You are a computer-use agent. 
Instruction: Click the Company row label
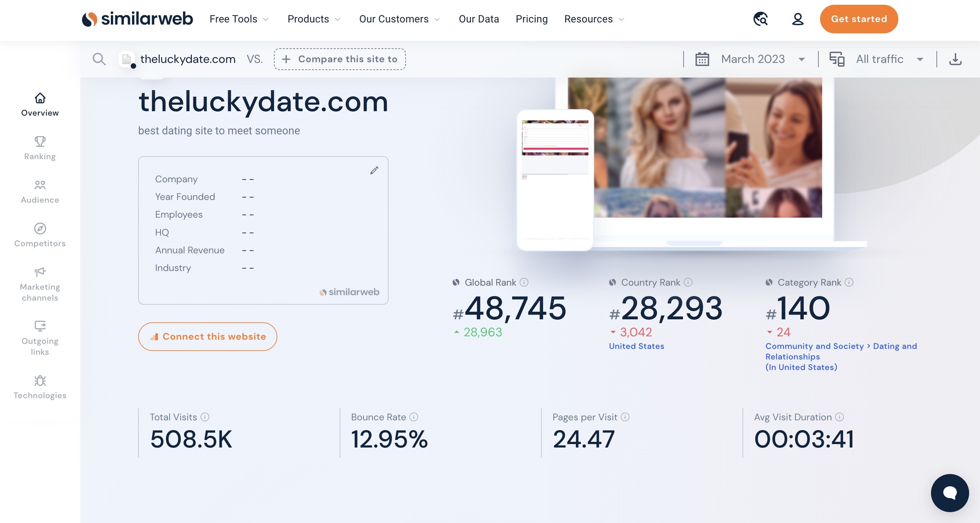pos(176,179)
